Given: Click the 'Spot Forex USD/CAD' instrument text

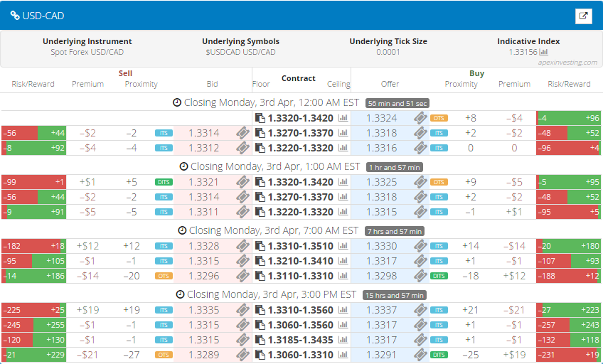Looking at the screenshot, I should point(87,52).
